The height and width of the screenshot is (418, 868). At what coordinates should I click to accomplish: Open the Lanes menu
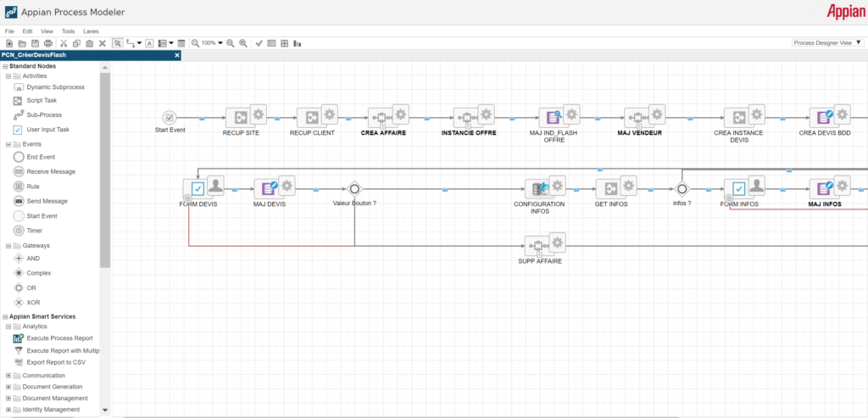click(x=91, y=31)
